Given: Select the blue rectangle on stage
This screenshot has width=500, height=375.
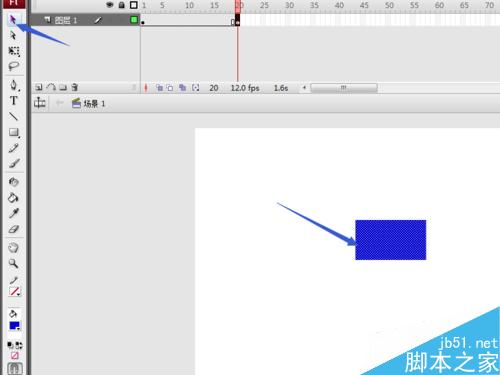Looking at the screenshot, I should point(391,240).
